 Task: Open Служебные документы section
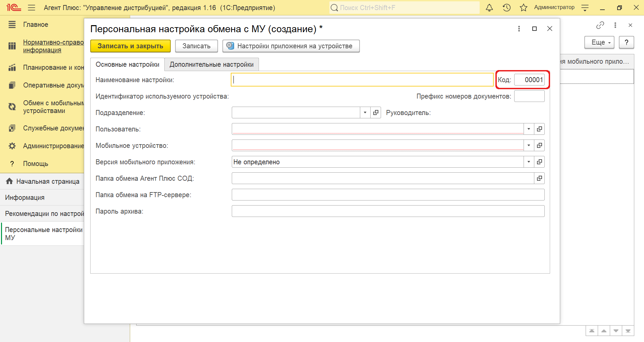click(53, 128)
